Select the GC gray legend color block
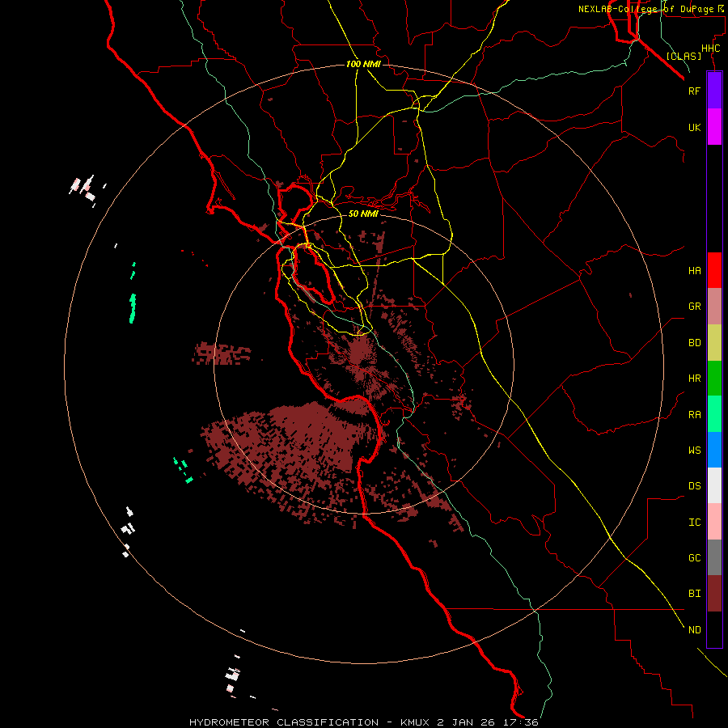Image resolution: width=728 pixels, height=728 pixels. click(x=714, y=557)
